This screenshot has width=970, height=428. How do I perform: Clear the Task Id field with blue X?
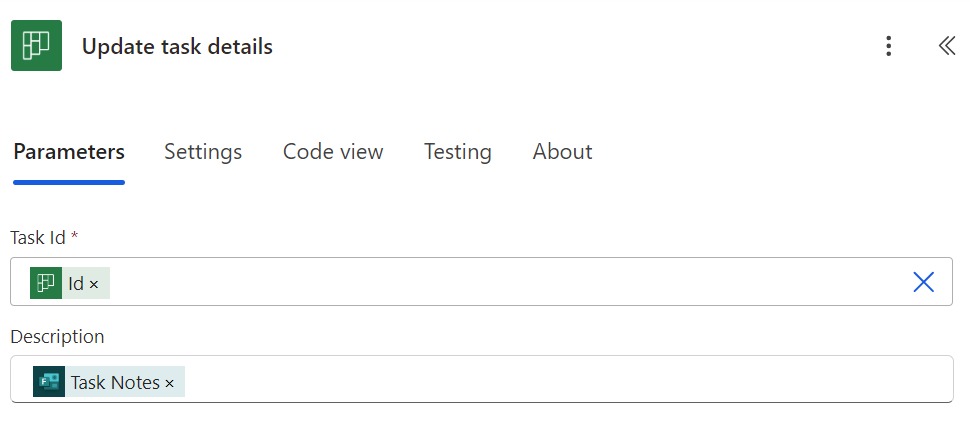pyautogui.click(x=923, y=282)
